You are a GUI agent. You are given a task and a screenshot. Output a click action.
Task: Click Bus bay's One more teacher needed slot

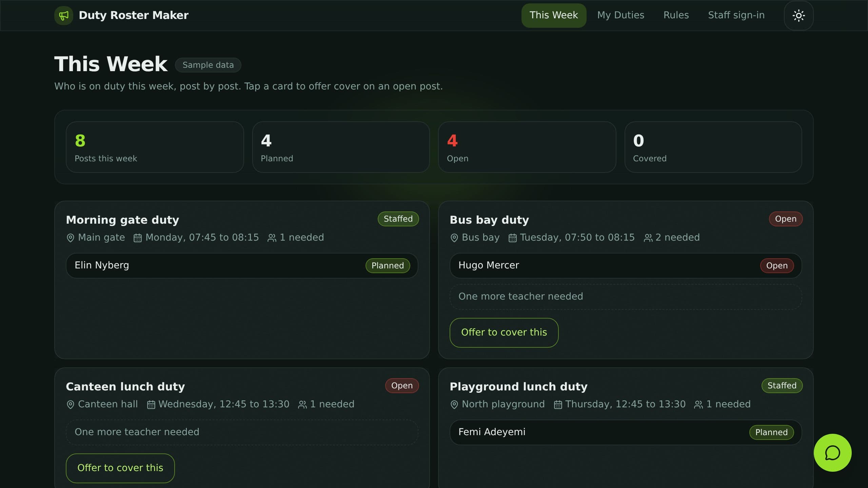click(626, 297)
